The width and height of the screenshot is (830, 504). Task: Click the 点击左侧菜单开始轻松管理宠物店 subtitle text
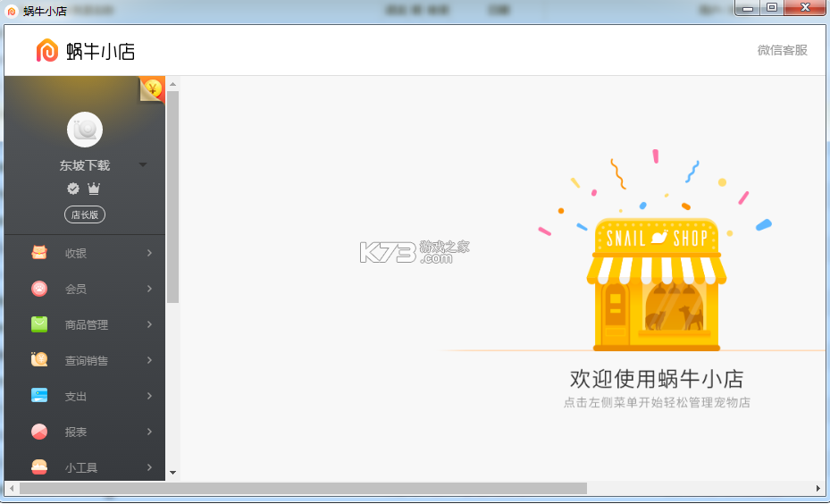(657, 402)
